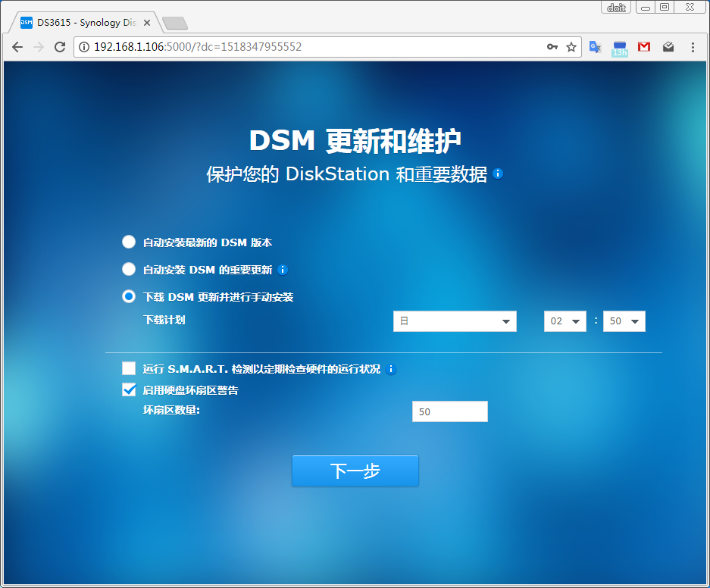This screenshot has width=710, height=588.
Task: Click the doit profile button
Action: 616,8
